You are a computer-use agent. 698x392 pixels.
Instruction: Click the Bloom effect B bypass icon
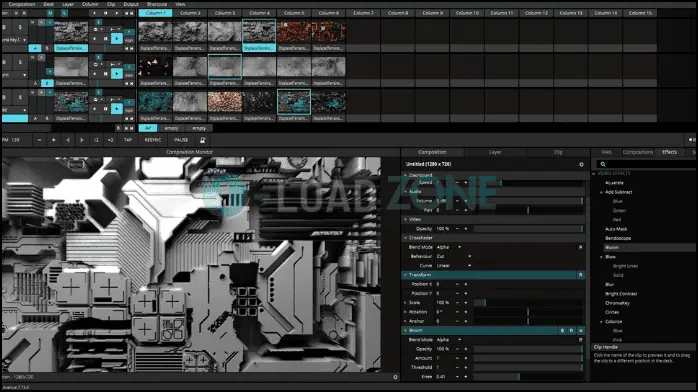click(x=562, y=331)
